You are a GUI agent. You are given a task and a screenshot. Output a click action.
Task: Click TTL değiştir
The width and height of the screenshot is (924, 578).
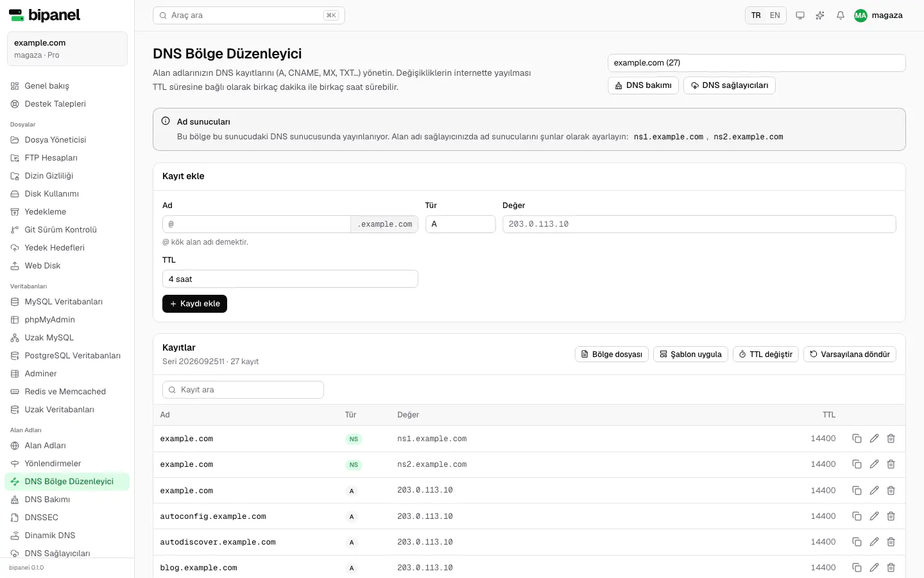click(x=766, y=355)
